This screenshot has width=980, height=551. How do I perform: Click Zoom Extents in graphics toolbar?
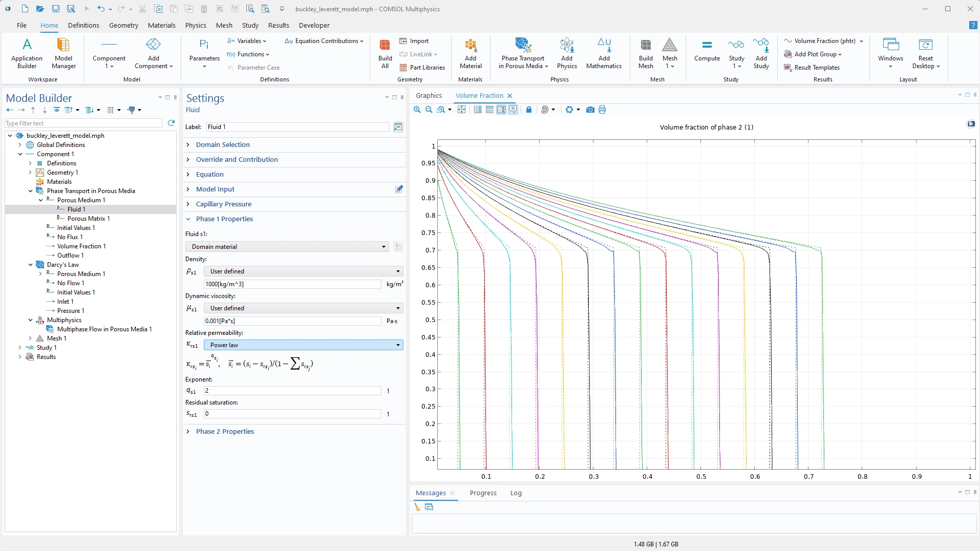pos(461,110)
